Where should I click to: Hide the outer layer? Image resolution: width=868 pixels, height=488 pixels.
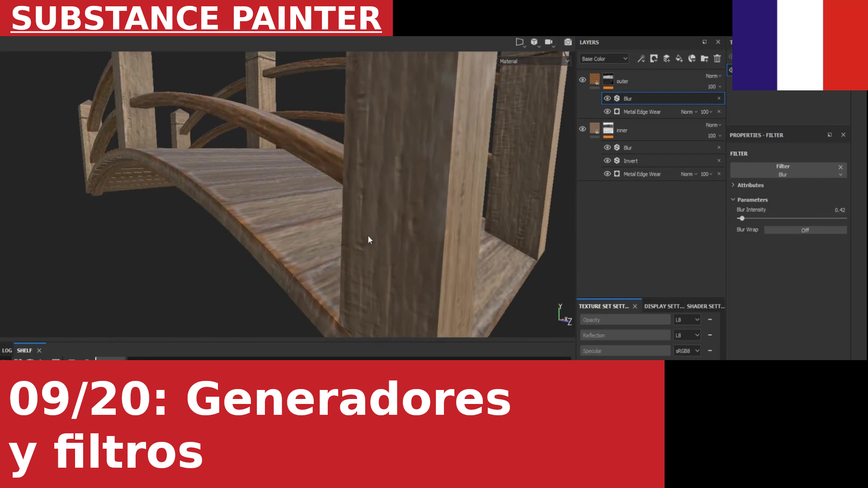click(x=582, y=80)
